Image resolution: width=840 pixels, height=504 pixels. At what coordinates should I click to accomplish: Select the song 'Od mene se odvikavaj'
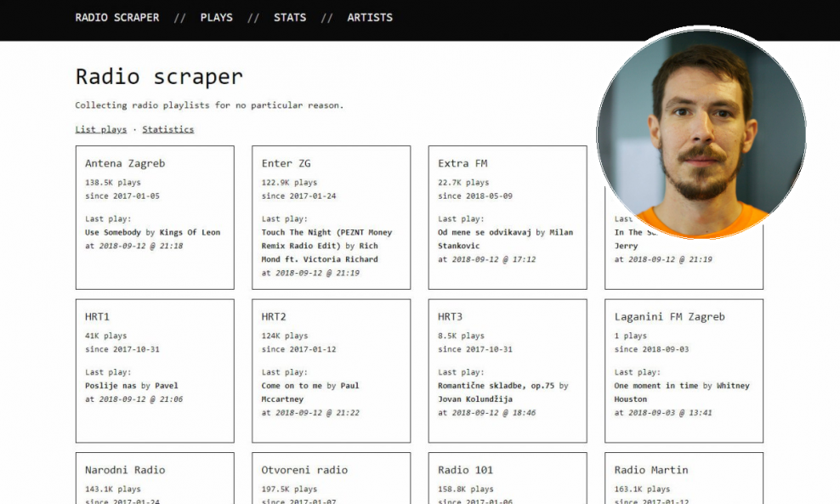[x=485, y=232]
